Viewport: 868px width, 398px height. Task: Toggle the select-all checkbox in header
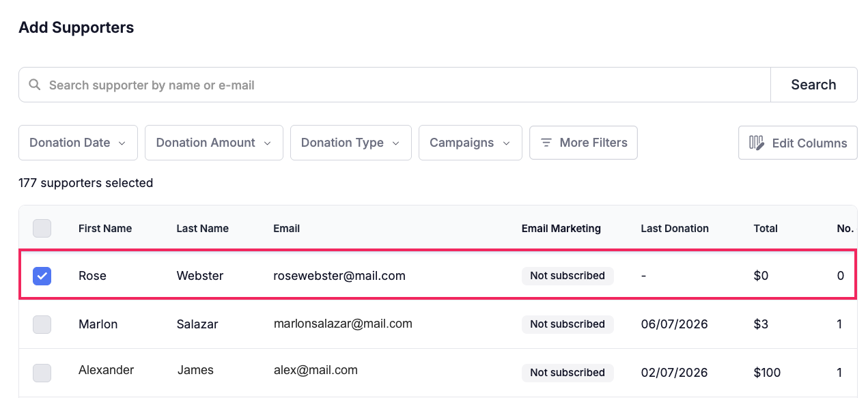pos(42,228)
